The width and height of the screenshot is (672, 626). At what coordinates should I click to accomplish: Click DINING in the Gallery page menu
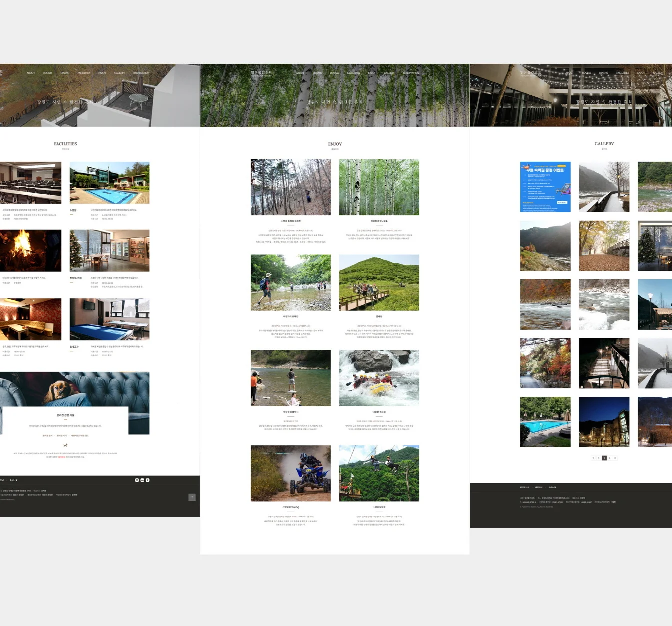[604, 73]
